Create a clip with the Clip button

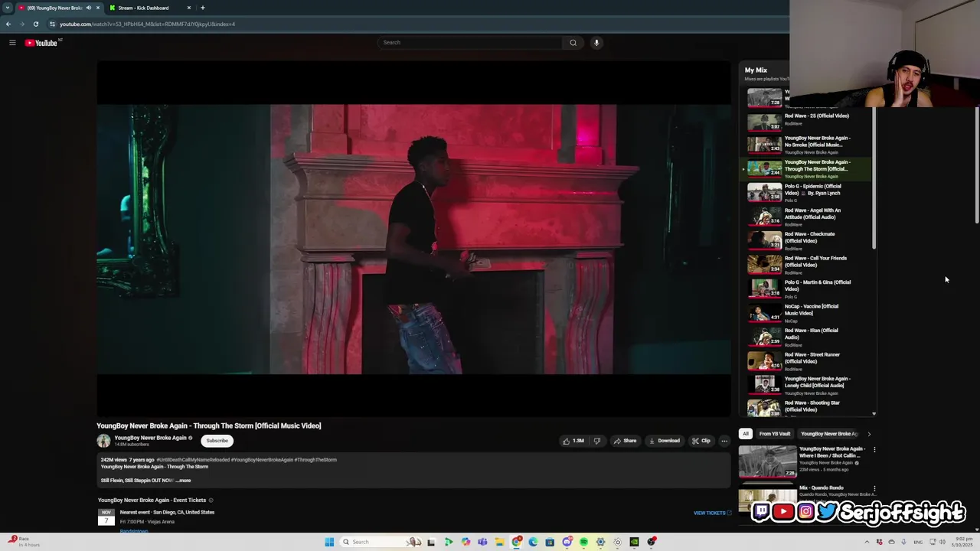tap(701, 441)
